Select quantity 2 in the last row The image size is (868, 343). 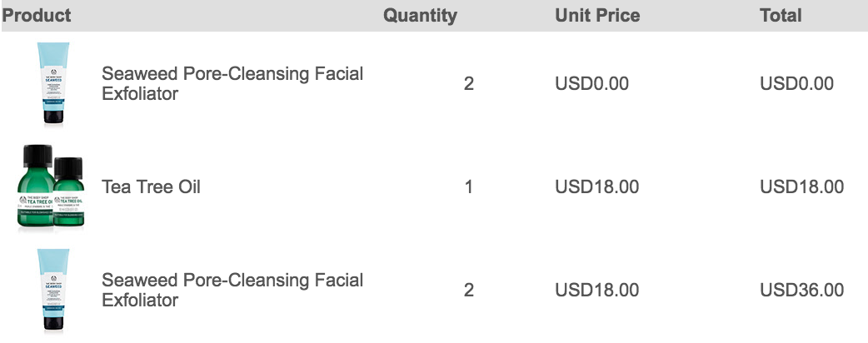click(469, 290)
